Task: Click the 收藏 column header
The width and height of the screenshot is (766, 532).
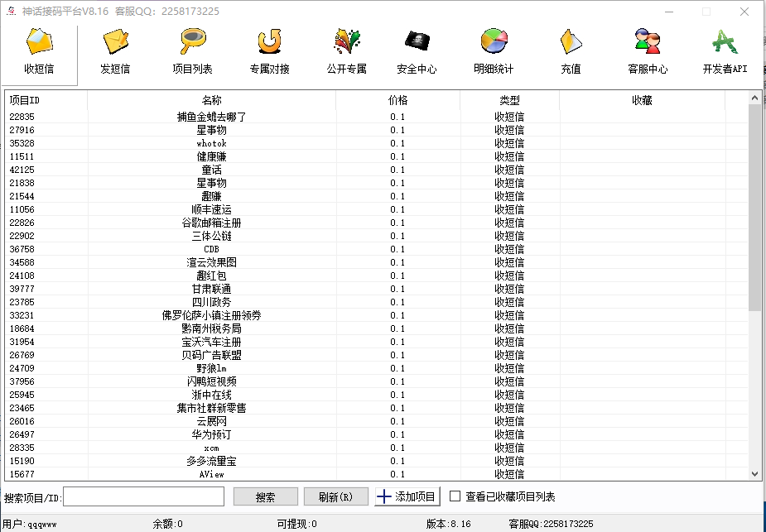Action: 642,100
